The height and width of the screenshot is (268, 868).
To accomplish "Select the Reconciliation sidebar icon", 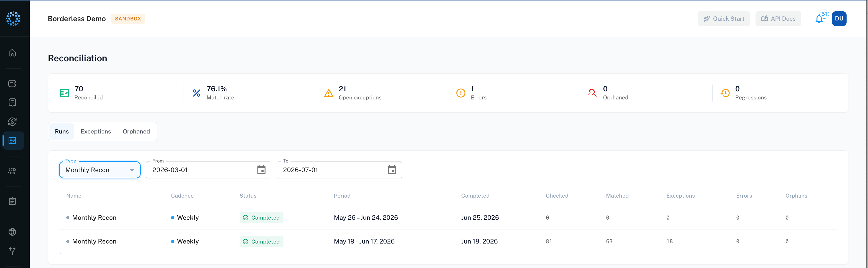I will (x=12, y=141).
